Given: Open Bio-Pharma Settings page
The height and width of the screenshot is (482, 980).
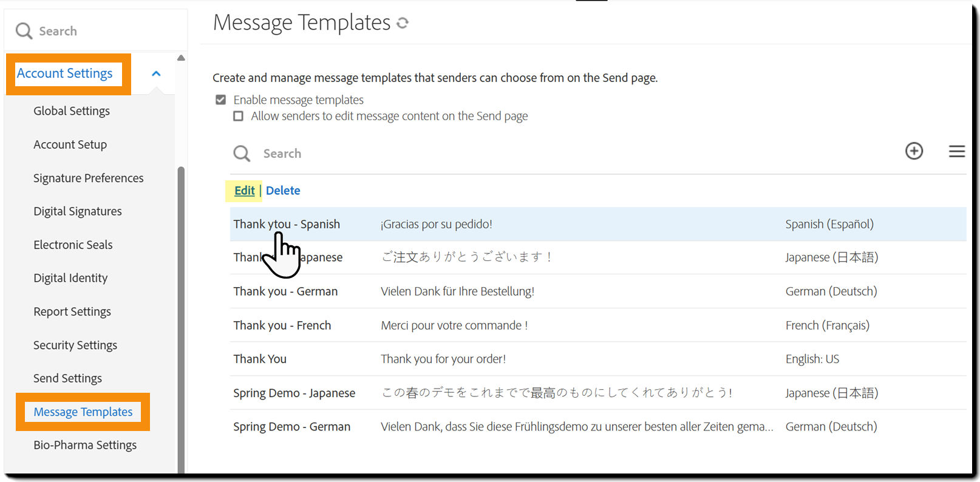Looking at the screenshot, I should click(x=85, y=445).
